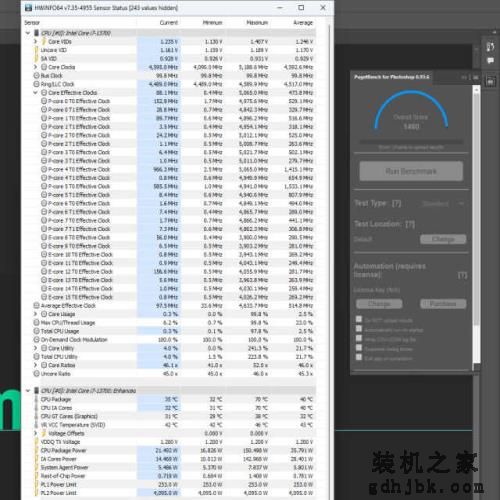The image size is (500, 500).
Task: Expand the Core VIDs row
Action: pyautogui.click(x=36, y=41)
